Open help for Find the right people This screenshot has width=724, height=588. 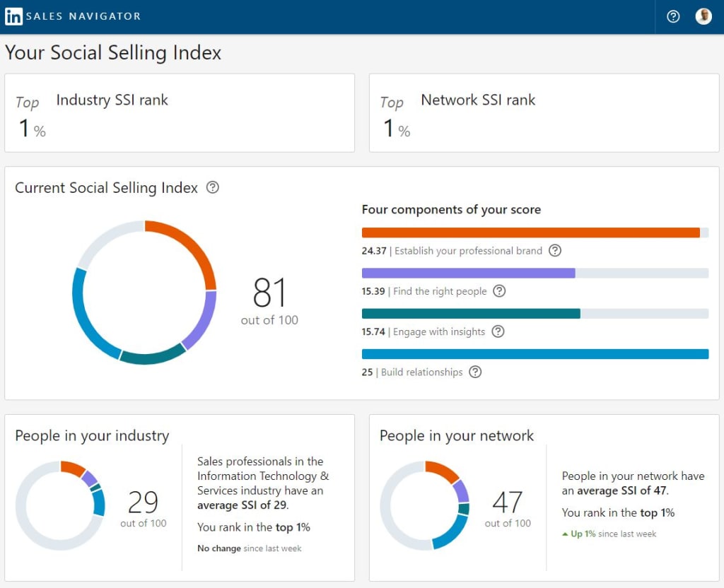(x=500, y=291)
